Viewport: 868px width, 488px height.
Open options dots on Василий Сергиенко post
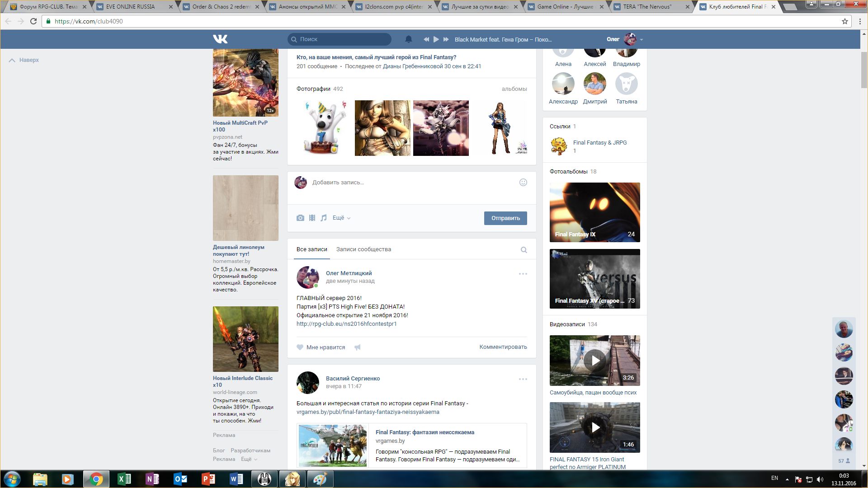tap(523, 379)
